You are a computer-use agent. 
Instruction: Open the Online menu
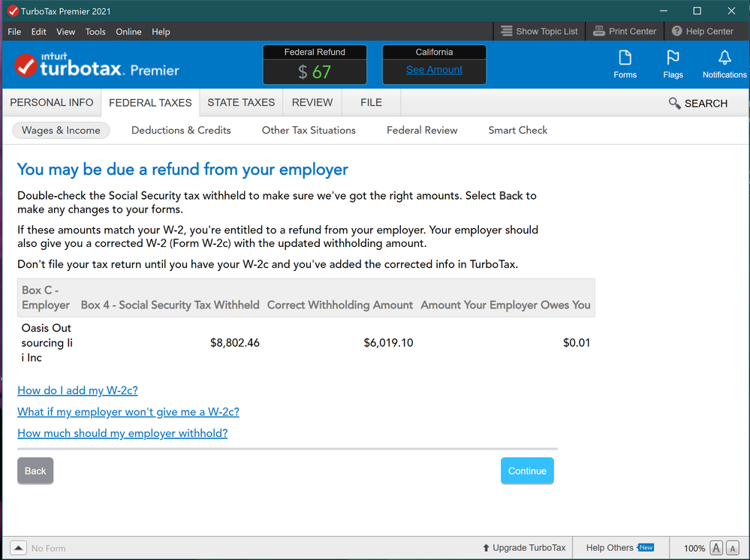coord(128,32)
